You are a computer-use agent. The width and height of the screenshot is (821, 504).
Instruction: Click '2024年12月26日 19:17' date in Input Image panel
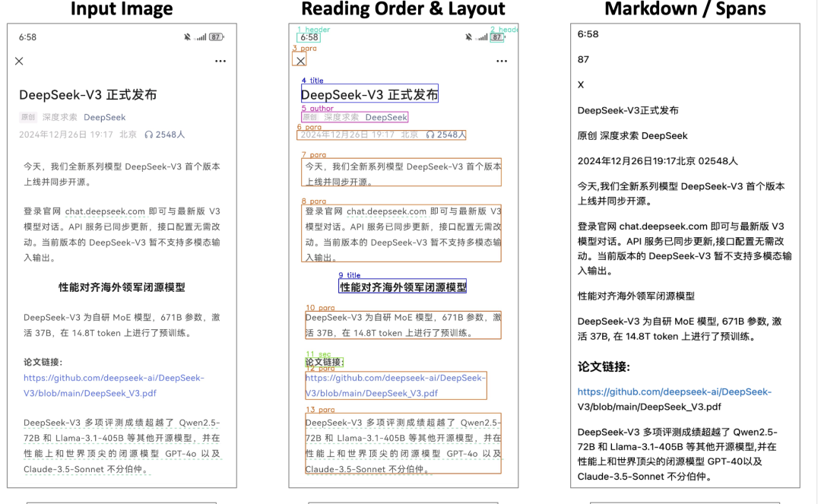(66, 135)
